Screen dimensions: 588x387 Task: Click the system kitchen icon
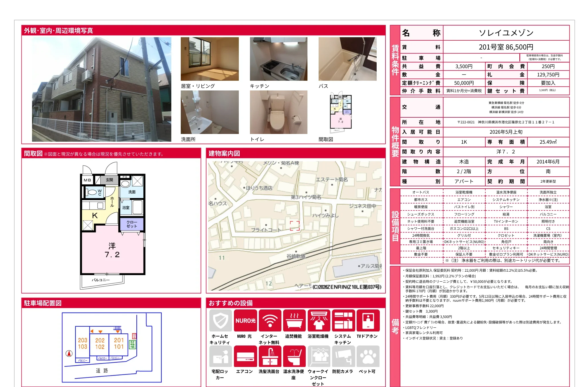pyautogui.click(x=343, y=320)
